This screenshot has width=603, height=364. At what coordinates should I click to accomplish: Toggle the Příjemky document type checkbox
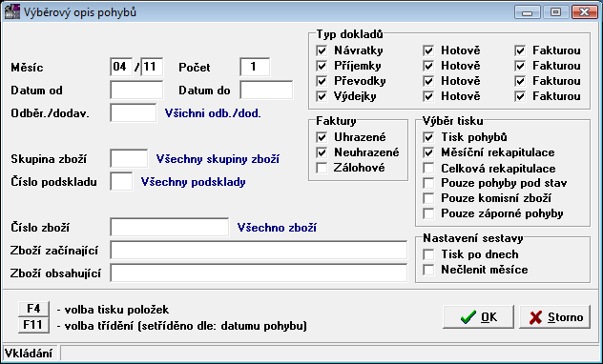tap(322, 66)
